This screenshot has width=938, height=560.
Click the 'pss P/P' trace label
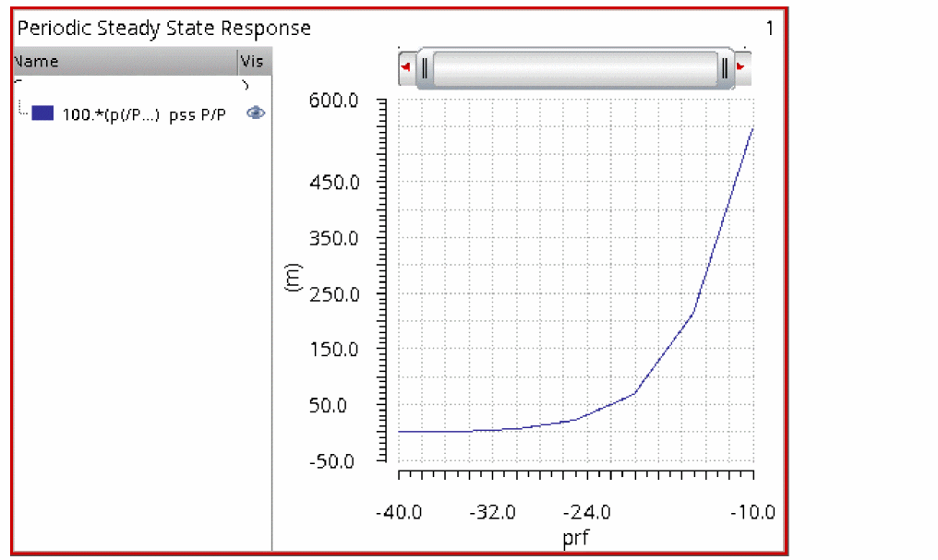(198, 114)
